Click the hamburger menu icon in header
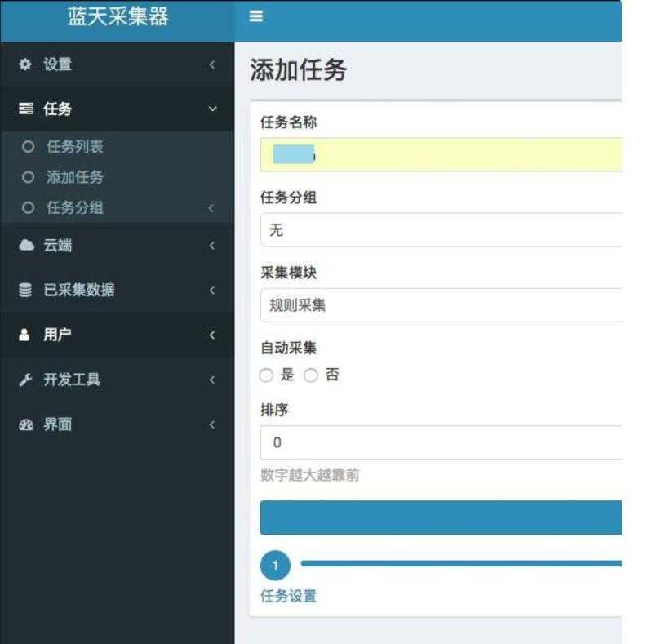648x644 pixels. point(256,16)
